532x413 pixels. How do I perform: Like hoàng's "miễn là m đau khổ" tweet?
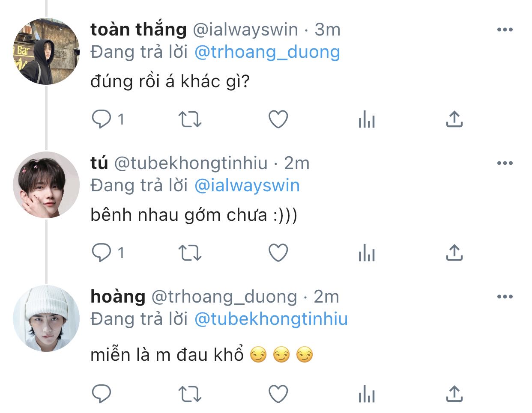[x=278, y=394]
